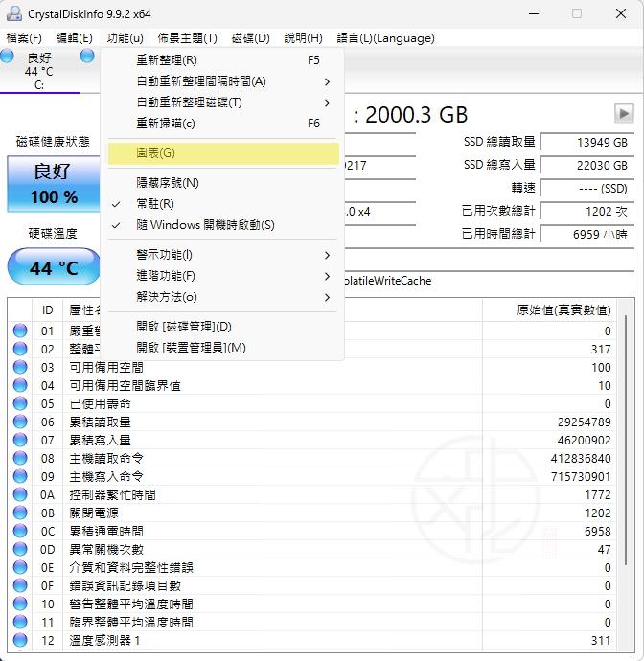
Task: Toggle 隨 Windows 開機時啟動(S) startup option
Action: tap(223, 225)
